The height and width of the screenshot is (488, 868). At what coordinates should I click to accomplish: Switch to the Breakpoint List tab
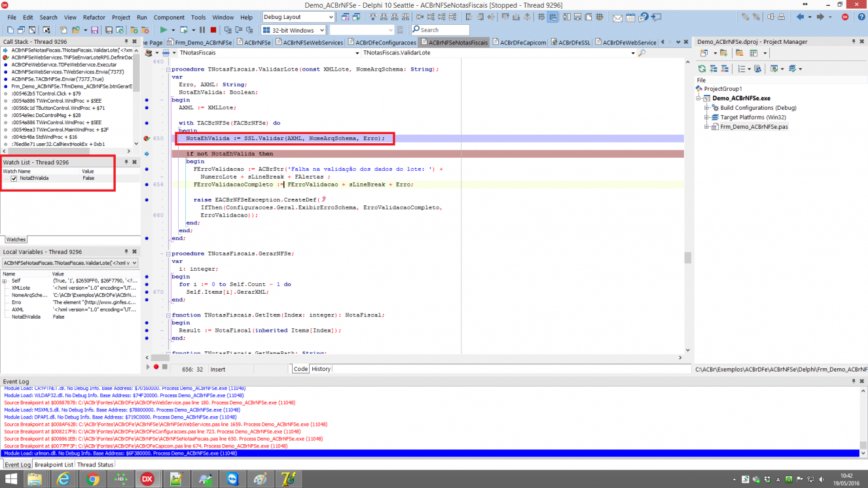click(x=54, y=464)
